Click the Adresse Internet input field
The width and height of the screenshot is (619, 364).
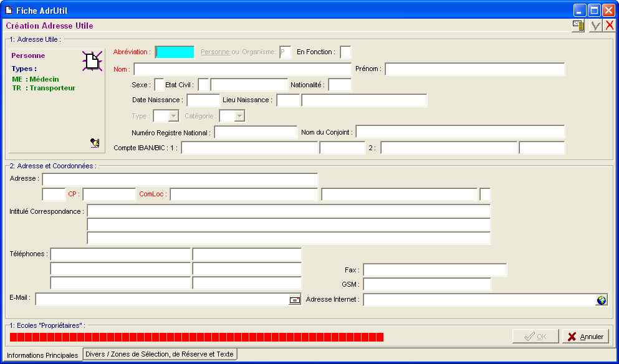point(479,300)
